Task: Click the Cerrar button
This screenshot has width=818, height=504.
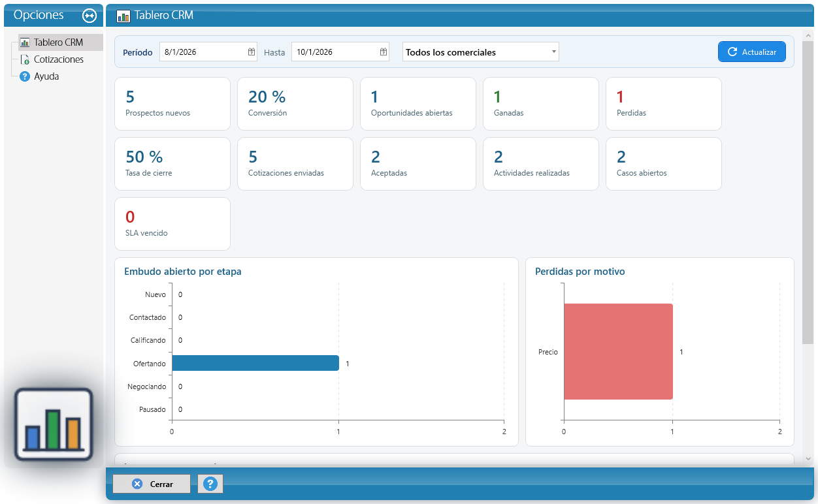Action: [152, 484]
